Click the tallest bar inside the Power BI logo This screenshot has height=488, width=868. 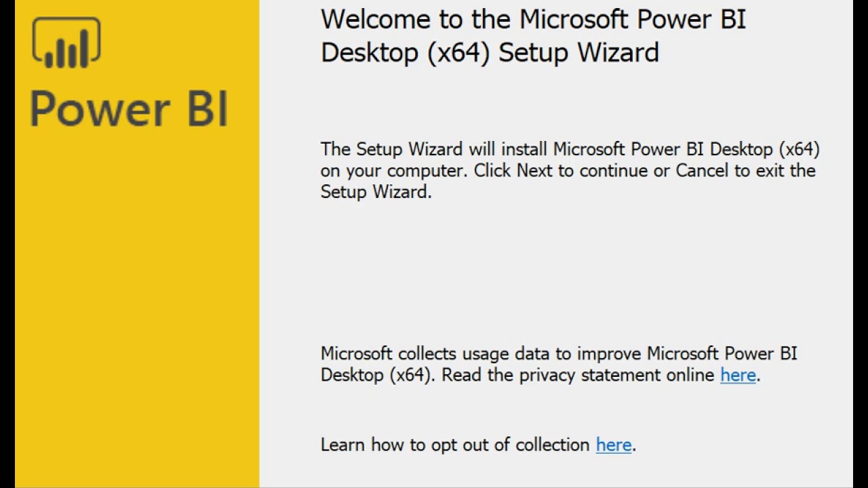(85, 47)
